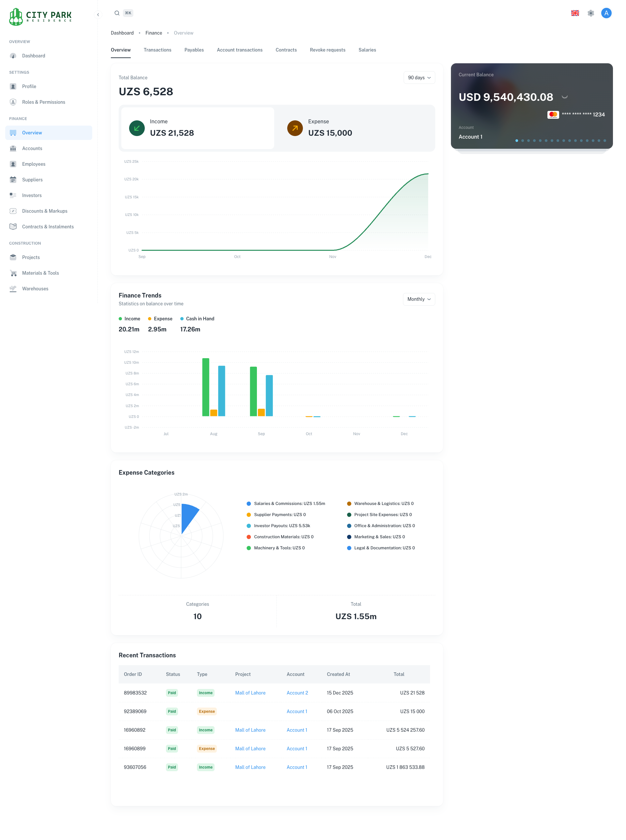
Task: Switch to the Transactions tab
Action: click(x=157, y=50)
